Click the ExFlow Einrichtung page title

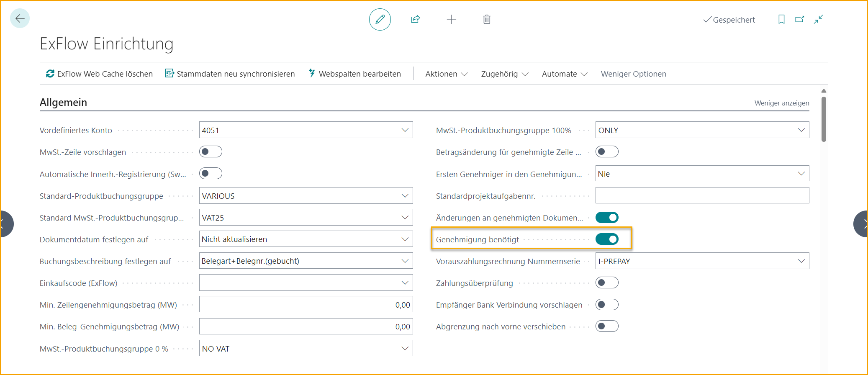pos(106,44)
